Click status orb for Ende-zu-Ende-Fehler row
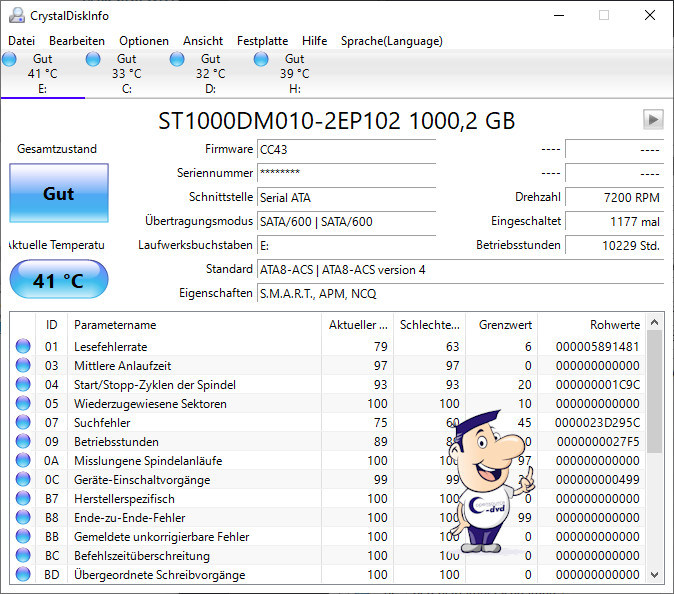 pyautogui.click(x=23, y=518)
